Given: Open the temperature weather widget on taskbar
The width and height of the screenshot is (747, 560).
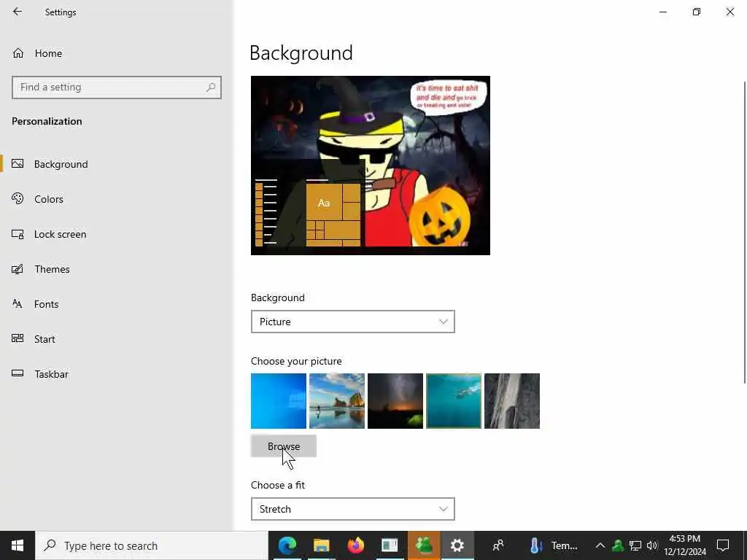Looking at the screenshot, I should [553, 545].
